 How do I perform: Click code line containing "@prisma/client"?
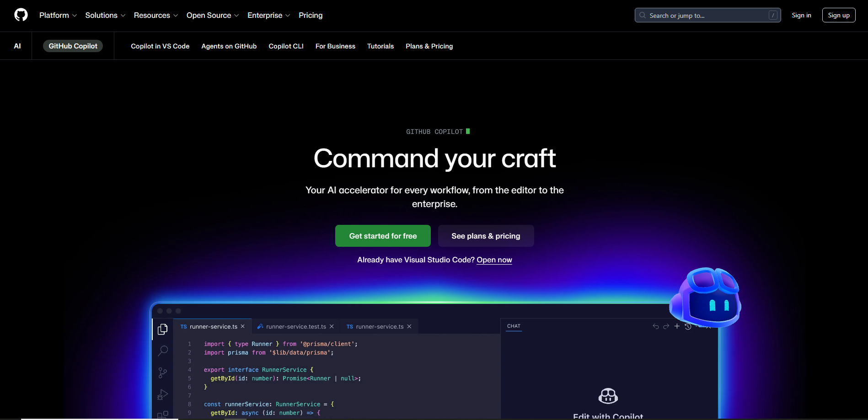281,344
